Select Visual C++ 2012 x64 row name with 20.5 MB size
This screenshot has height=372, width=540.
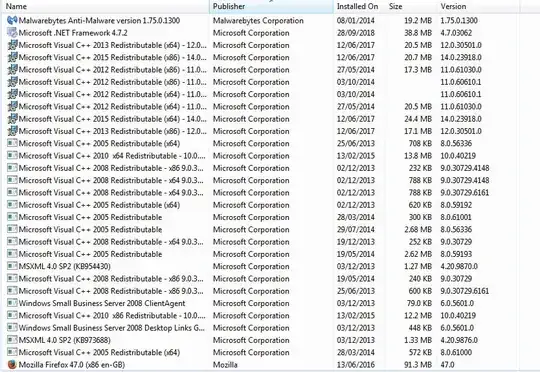(x=113, y=106)
